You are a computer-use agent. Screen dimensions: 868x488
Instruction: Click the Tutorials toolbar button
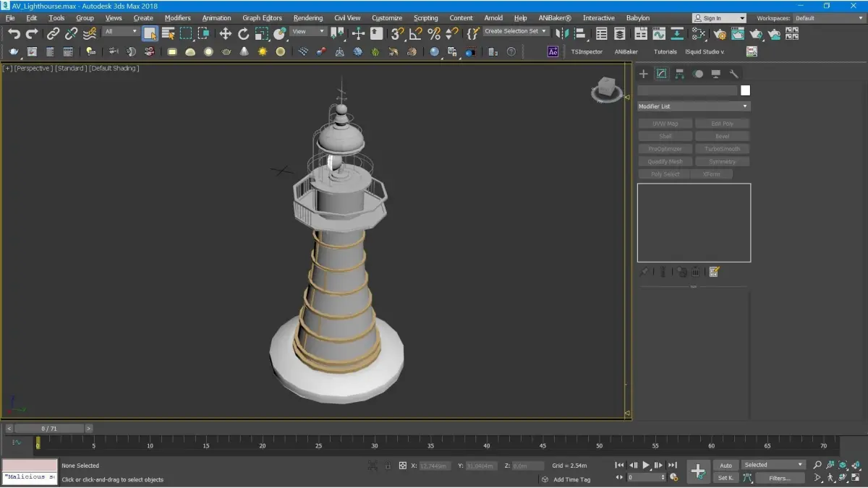tap(665, 52)
